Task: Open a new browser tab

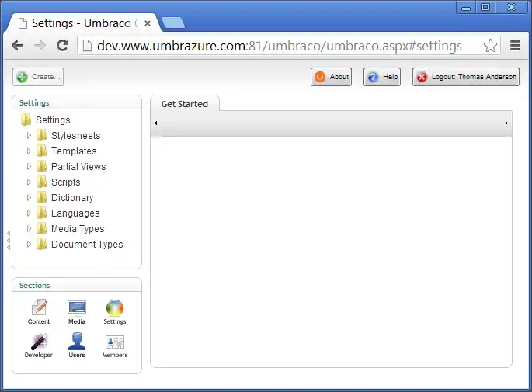Action: [x=173, y=23]
